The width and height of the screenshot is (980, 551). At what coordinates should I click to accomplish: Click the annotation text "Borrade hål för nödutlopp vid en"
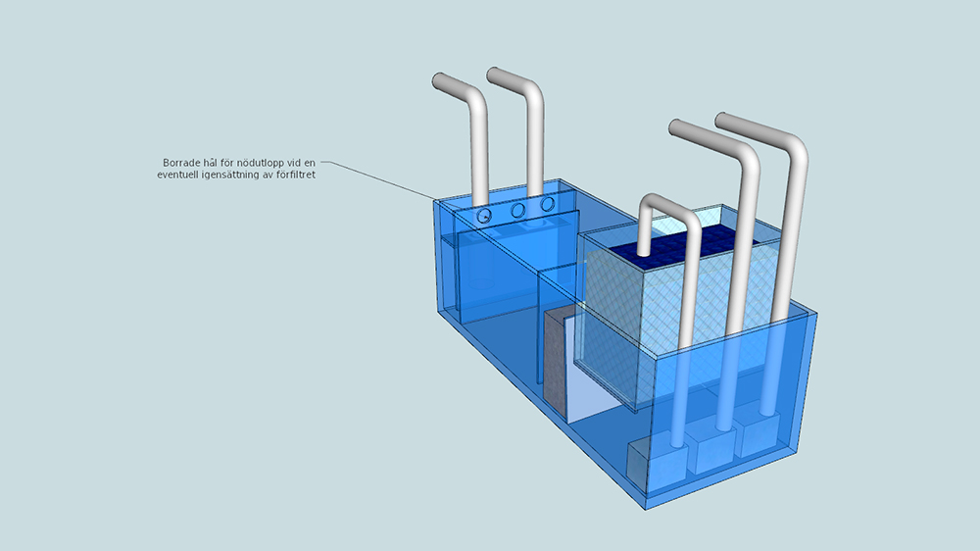click(x=239, y=163)
